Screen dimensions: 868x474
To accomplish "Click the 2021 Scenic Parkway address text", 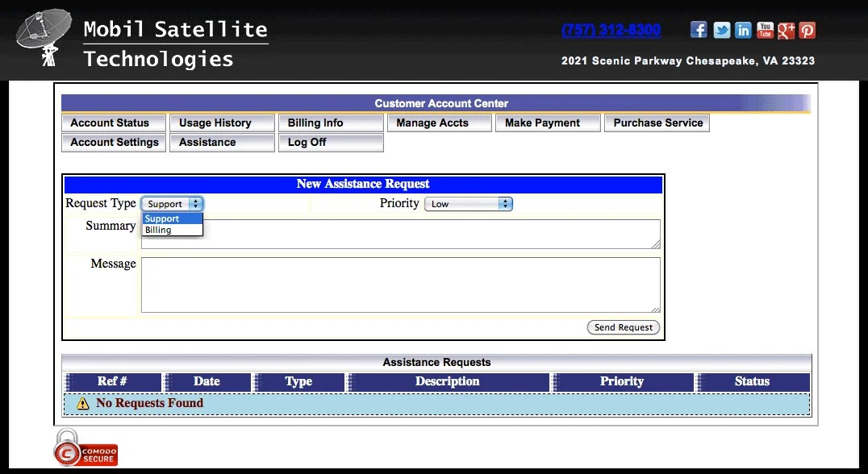I will pos(688,60).
